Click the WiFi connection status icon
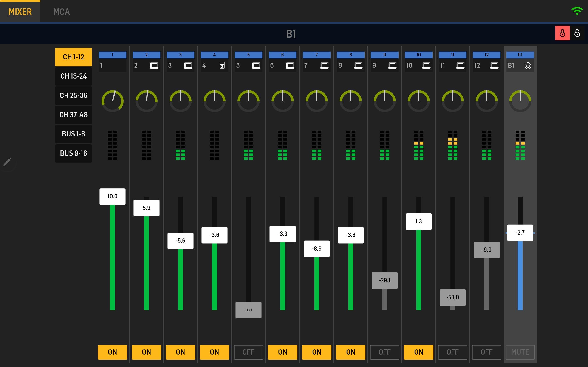 (x=577, y=11)
